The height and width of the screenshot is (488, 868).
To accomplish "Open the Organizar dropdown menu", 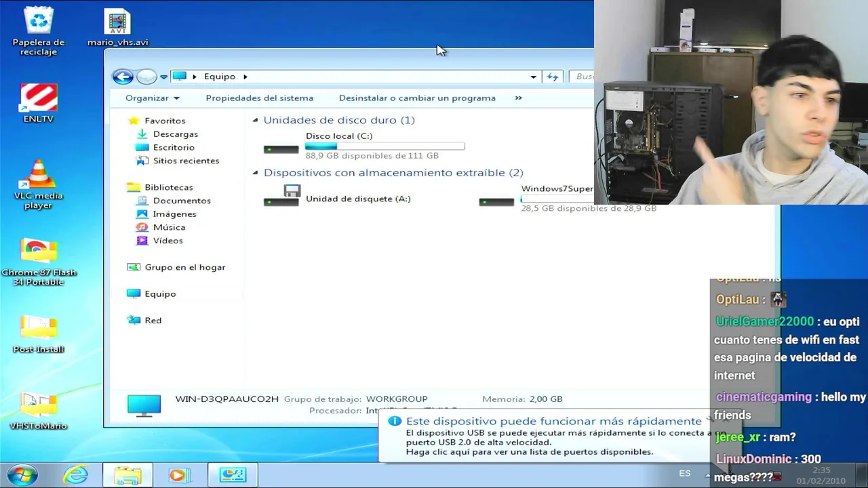I will pos(153,98).
